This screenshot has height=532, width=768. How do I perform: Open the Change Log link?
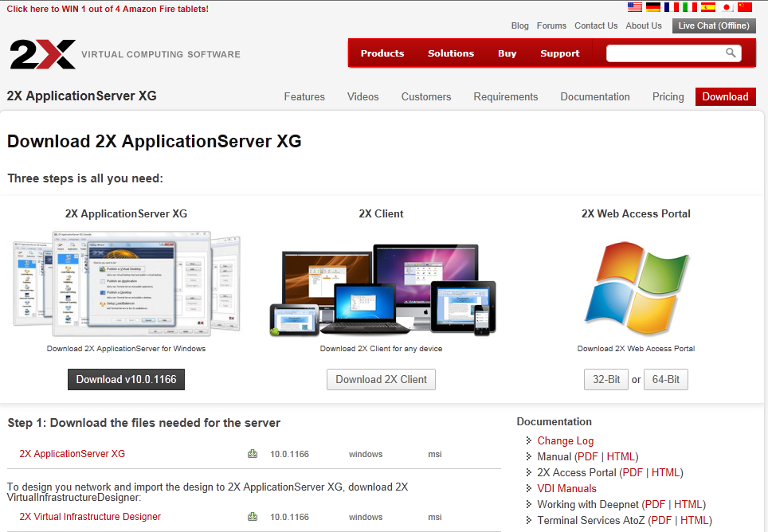tap(565, 440)
